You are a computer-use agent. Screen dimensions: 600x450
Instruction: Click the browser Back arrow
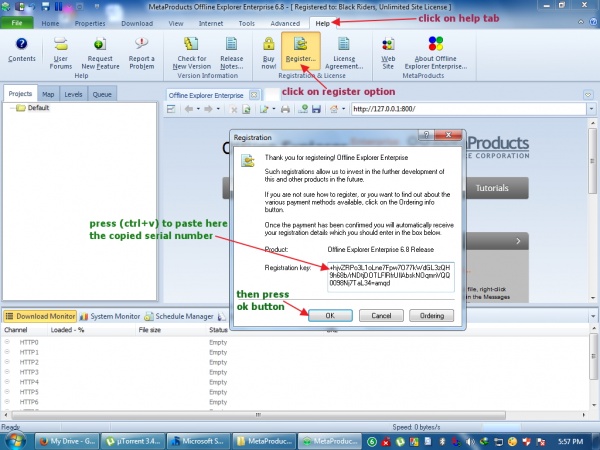[x=189, y=109]
